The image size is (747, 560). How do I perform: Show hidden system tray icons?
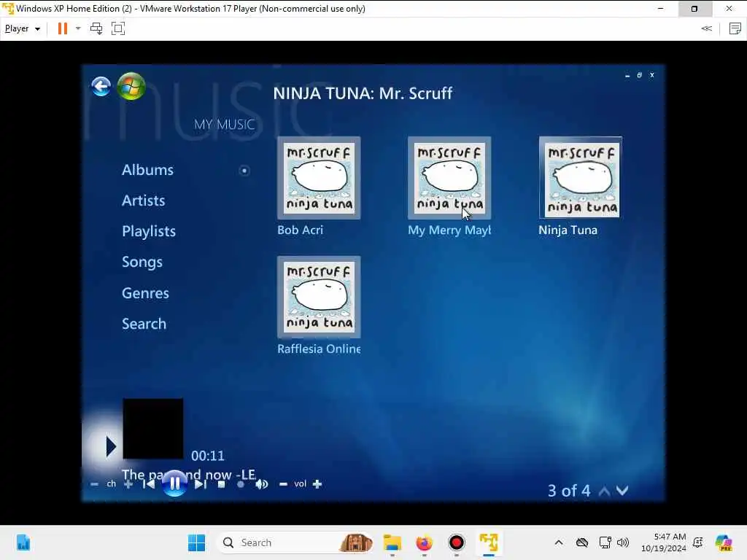[x=559, y=542]
